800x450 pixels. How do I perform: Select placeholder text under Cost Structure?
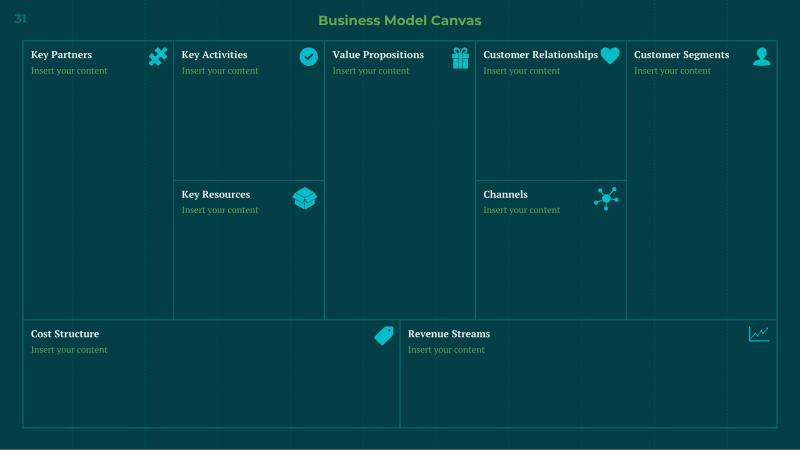[69, 350]
